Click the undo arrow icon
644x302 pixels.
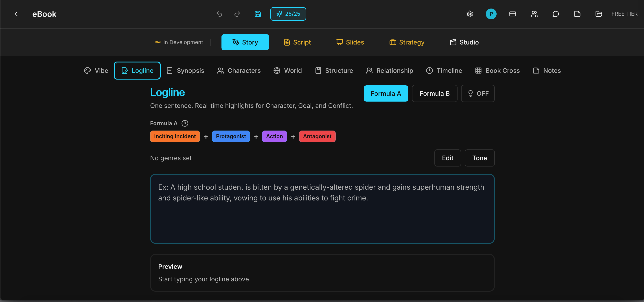(219, 14)
